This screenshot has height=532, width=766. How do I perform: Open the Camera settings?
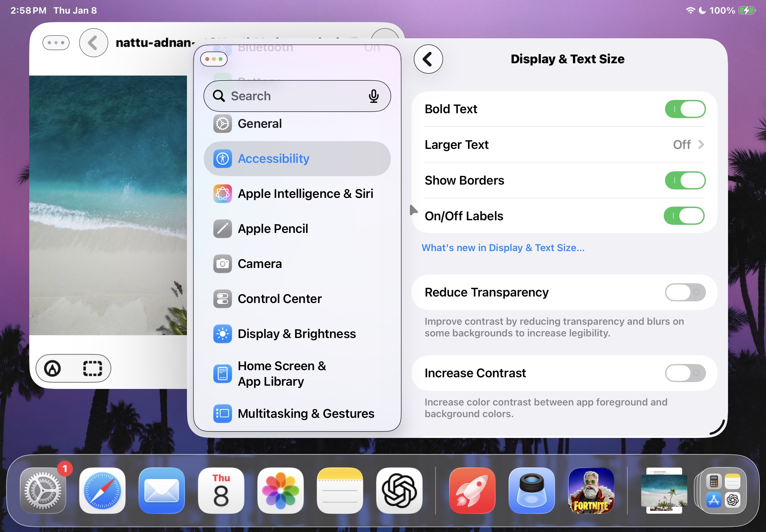[x=259, y=264]
